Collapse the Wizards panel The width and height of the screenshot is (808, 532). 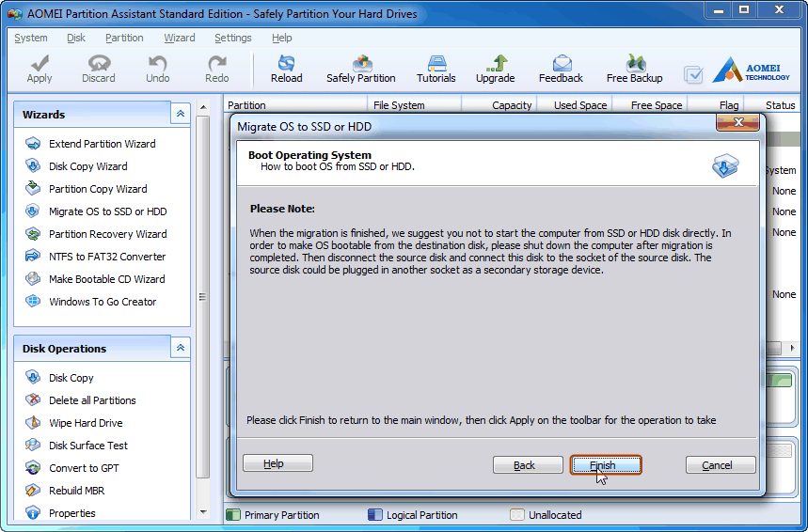181,114
